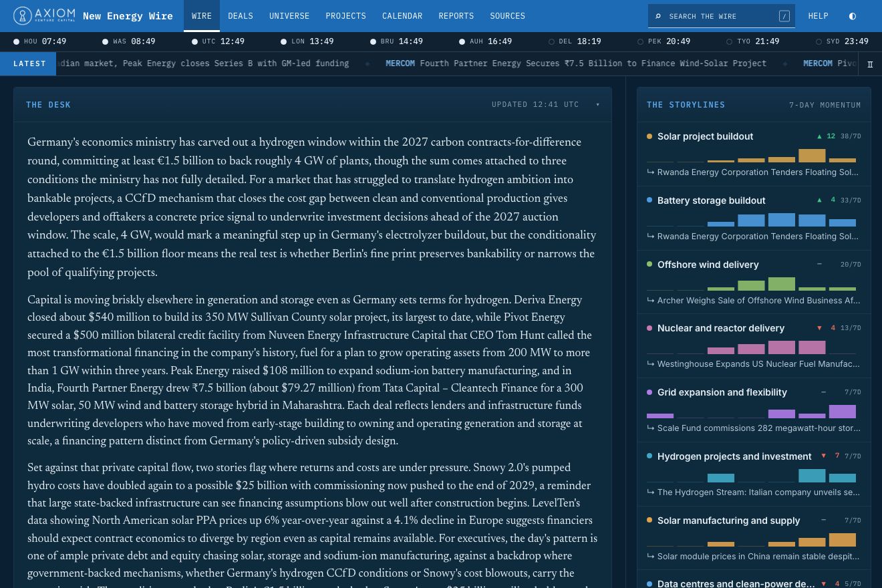This screenshot has height=588, width=882.
Task: Open the Sources tab
Action: click(x=508, y=16)
